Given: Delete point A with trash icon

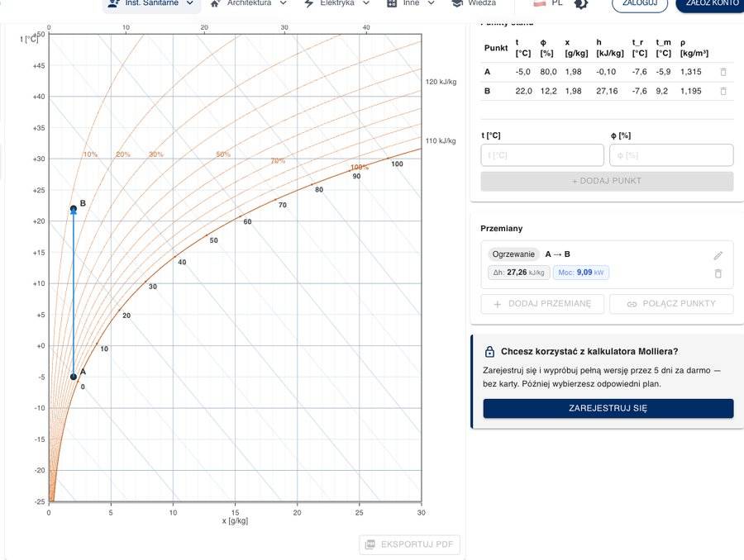Looking at the screenshot, I should point(723,72).
